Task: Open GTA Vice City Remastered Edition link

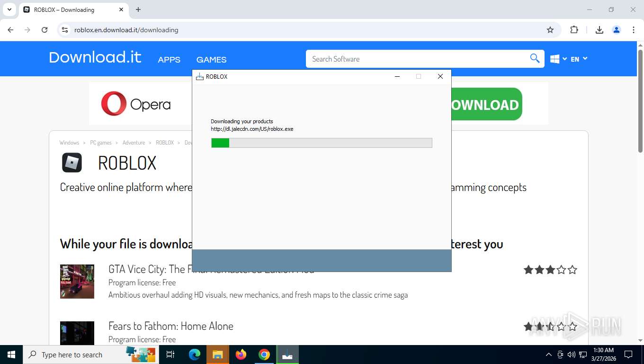Action: click(x=211, y=269)
